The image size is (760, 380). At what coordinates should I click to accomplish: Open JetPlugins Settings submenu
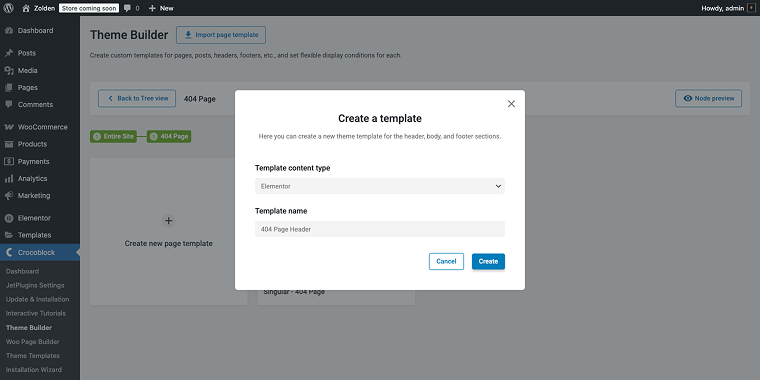point(35,285)
